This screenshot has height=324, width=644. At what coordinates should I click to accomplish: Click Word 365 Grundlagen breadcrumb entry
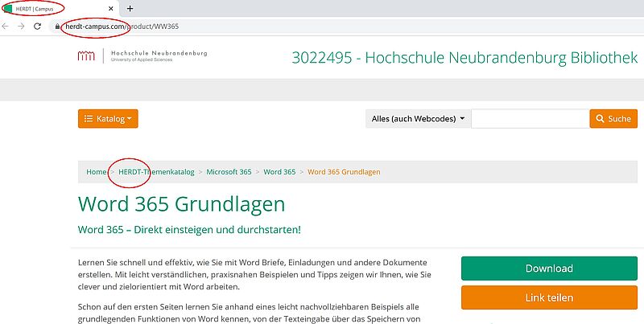pyautogui.click(x=344, y=172)
